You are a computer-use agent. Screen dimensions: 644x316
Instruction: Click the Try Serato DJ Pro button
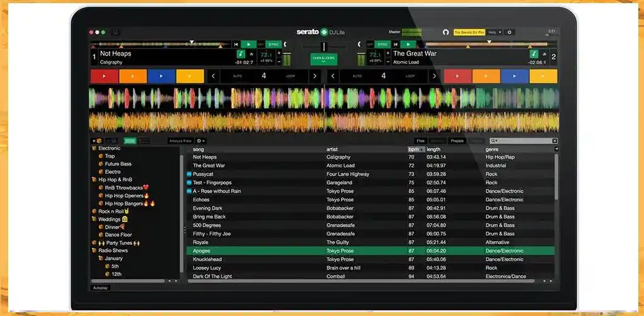469,32
